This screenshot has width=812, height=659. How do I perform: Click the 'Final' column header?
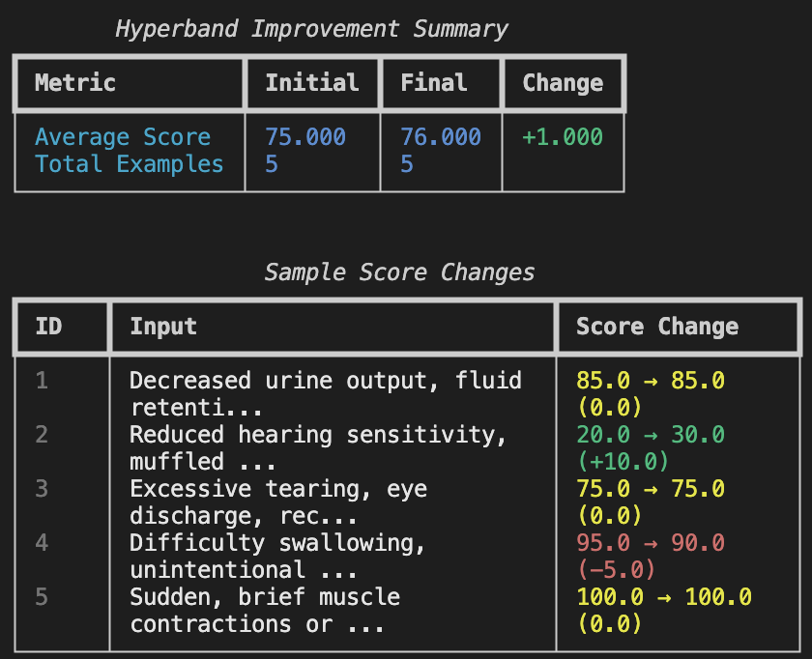coord(434,83)
